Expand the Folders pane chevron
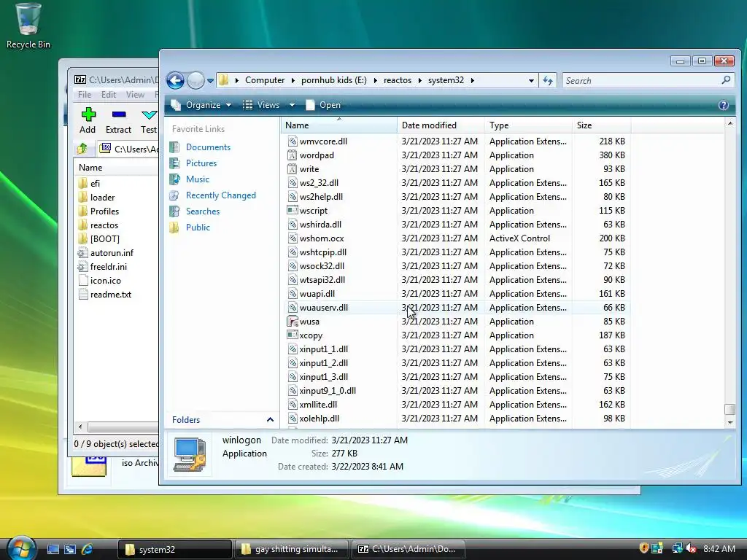 270,419
